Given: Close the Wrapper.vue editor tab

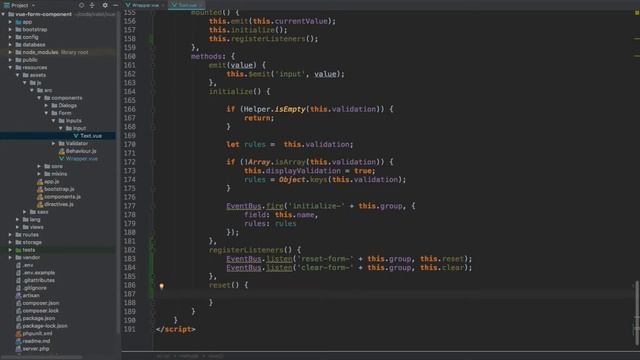Looking at the screenshot, I should 163,5.
